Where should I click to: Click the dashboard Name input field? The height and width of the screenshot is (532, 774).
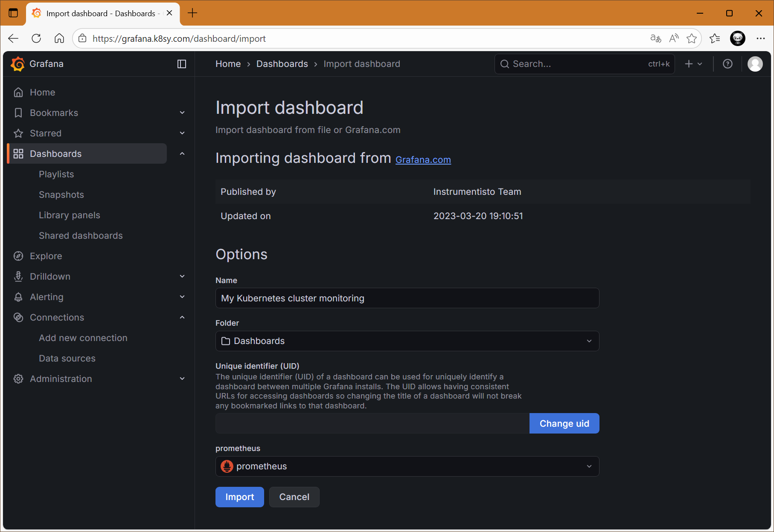(x=407, y=298)
